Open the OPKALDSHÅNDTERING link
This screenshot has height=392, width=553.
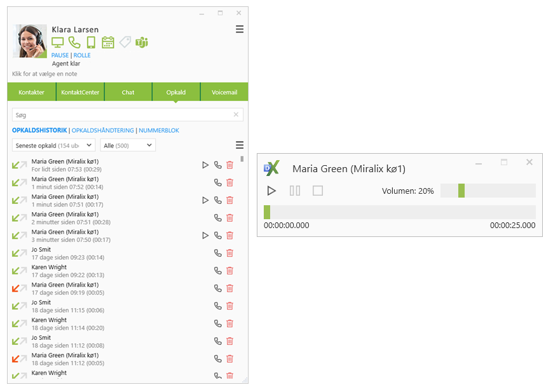(x=102, y=130)
